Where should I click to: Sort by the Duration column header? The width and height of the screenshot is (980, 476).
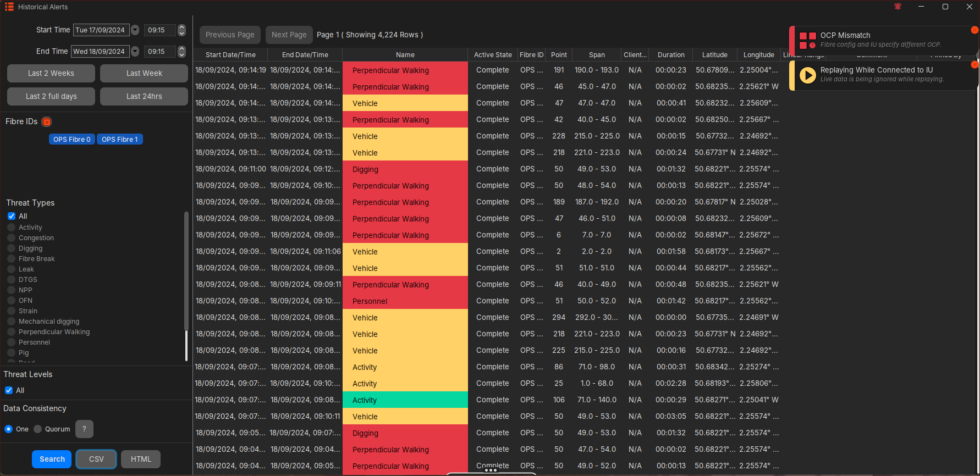click(671, 55)
